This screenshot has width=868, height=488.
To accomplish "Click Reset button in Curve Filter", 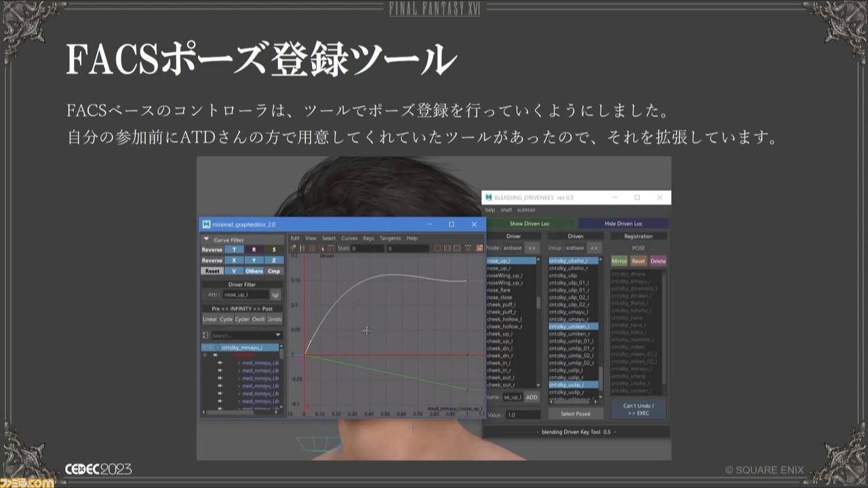I will click(x=212, y=271).
